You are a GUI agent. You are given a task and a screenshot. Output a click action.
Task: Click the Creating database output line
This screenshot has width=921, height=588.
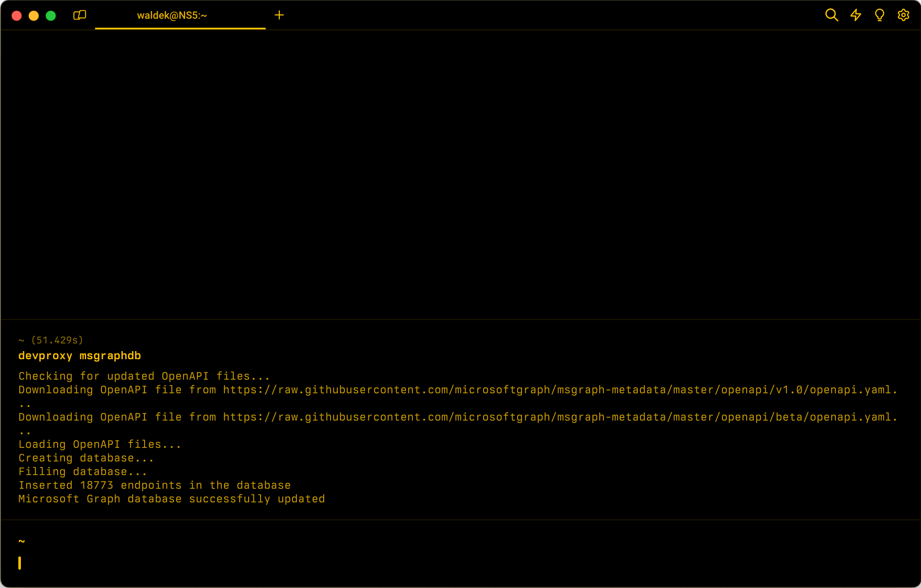(86, 458)
